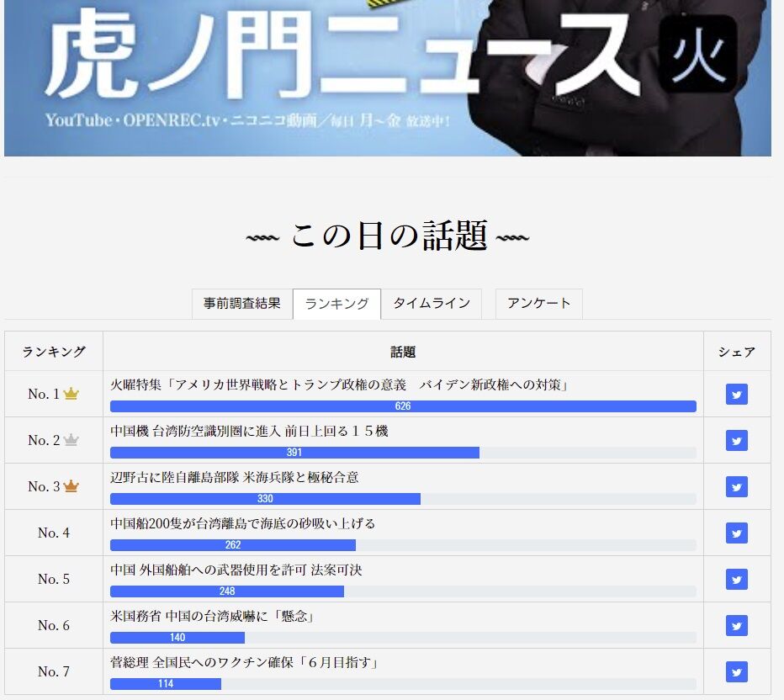Click the 262 vote bar
This screenshot has height=700, width=784.
tap(232, 545)
